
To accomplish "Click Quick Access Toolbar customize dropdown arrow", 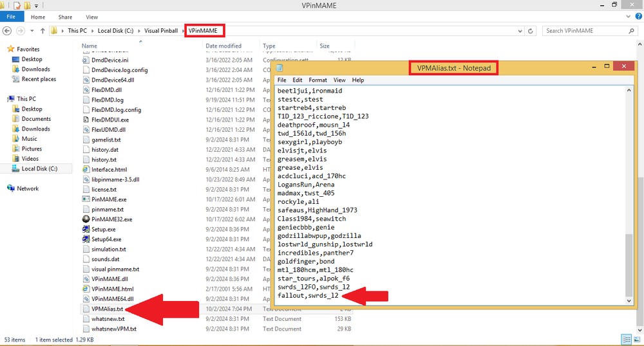I will [x=36, y=6].
